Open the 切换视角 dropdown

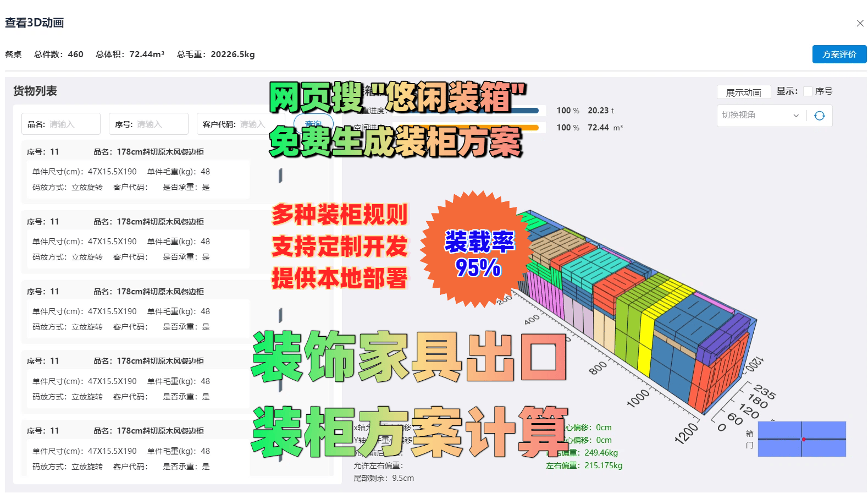[x=760, y=116]
